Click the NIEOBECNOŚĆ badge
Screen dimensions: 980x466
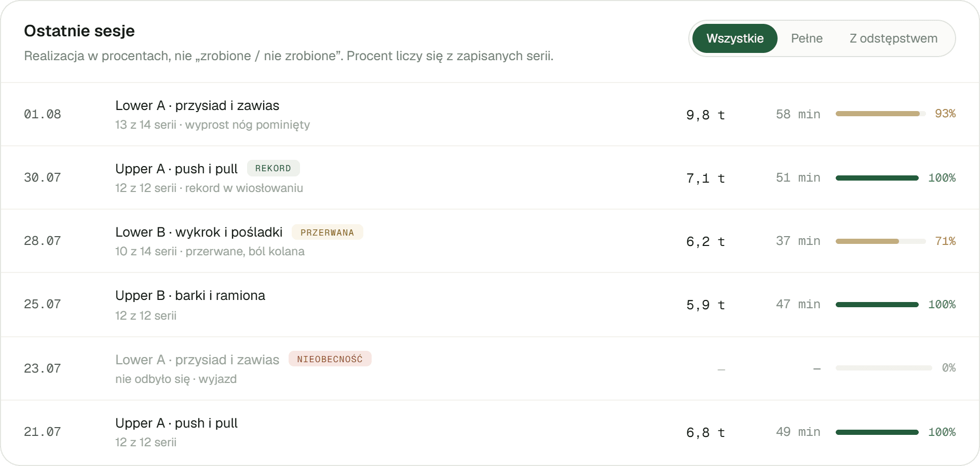coord(330,359)
